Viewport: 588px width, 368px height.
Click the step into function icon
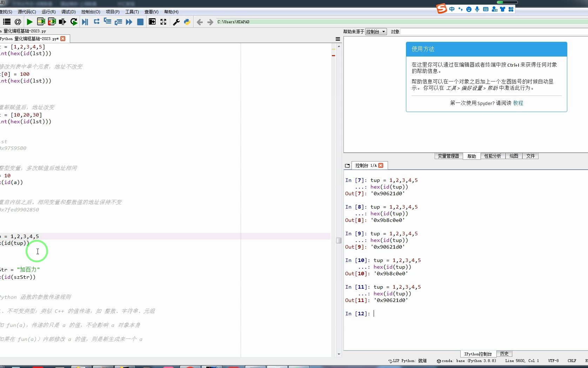pyautogui.click(x=107, y=22)
